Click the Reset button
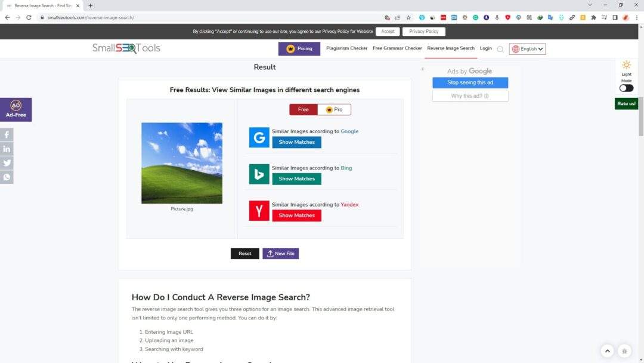This screenshot has height=363, width=644. pos(245,254)
